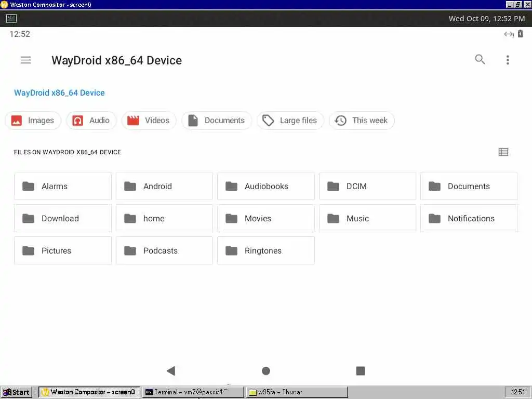This screenshot has width=532, height=399.
Task: Open the Notifications folder
Action: pyautogui.click(x=469, y=218)
